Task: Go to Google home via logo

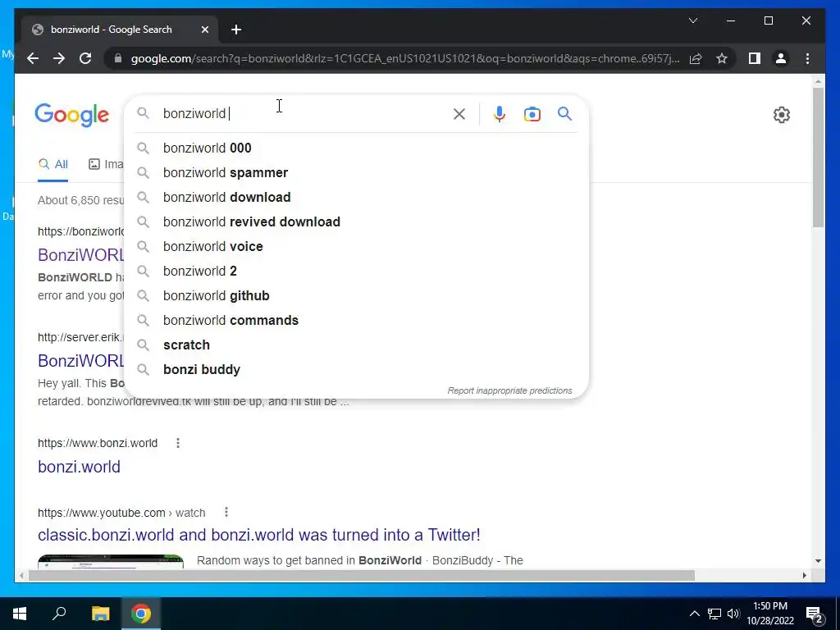Action: point(72,115)
